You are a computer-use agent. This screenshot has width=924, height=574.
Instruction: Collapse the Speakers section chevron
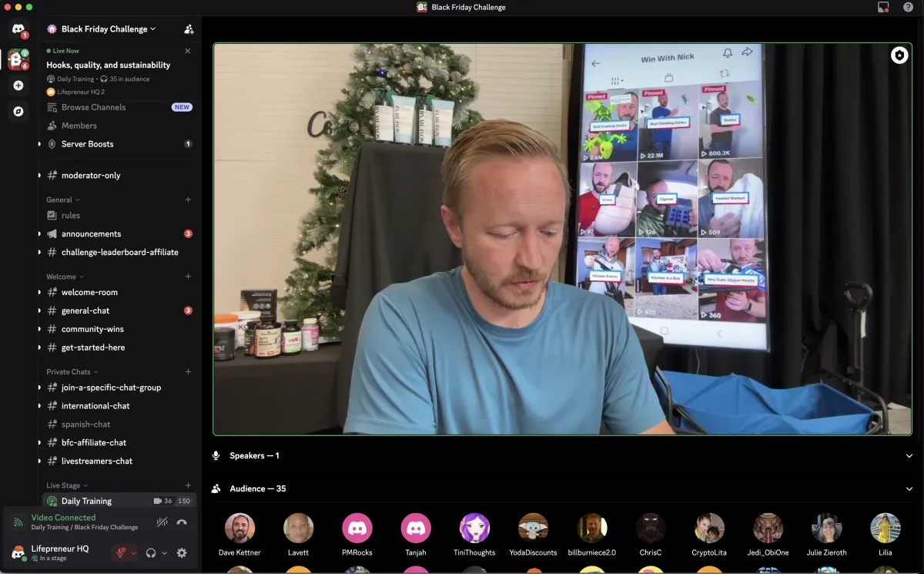(x=909, y=456)
